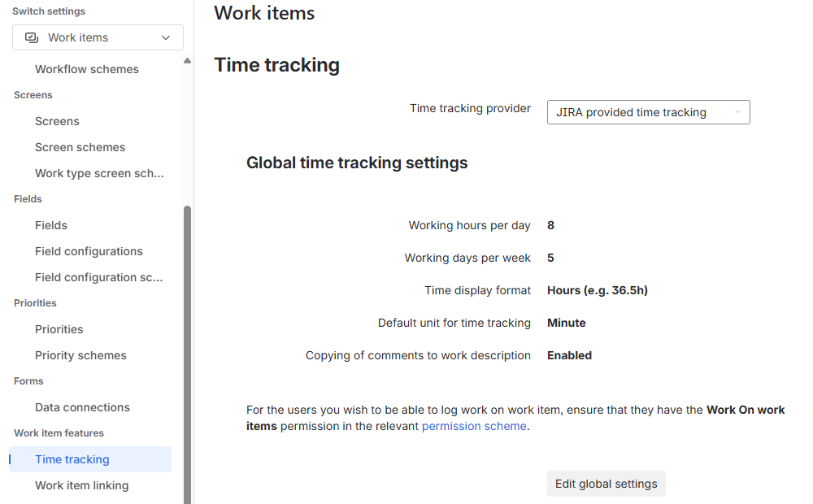The width and height of the screenshot is (813, 504).
Task: Go to Screens settings page
Action: [57, 121]
